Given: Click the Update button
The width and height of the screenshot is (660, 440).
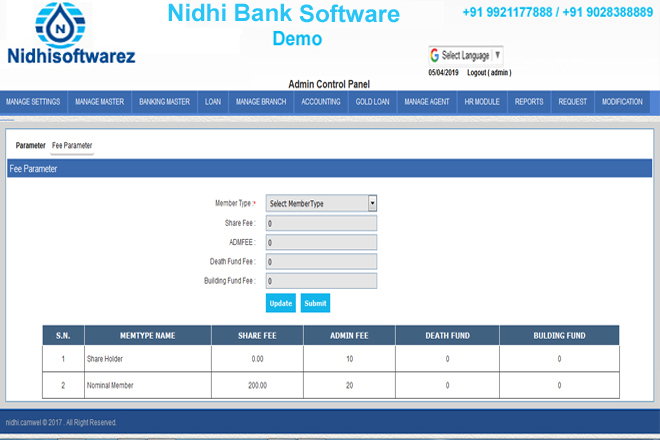Looking at the screenshot, I should pos(281,303).
